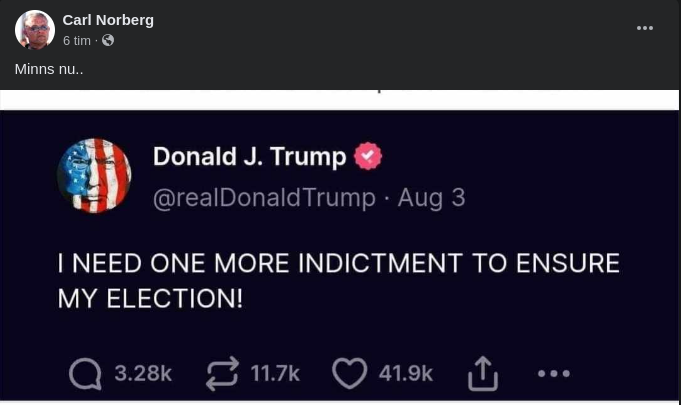Open the post options three-dot menu

(645, 28)
